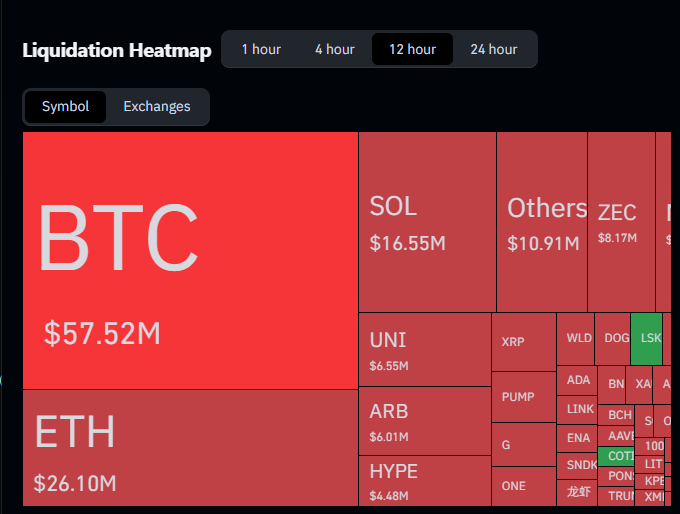680x514 pixels.
Task: Select the KPE tile
Action: pos(649,481)
